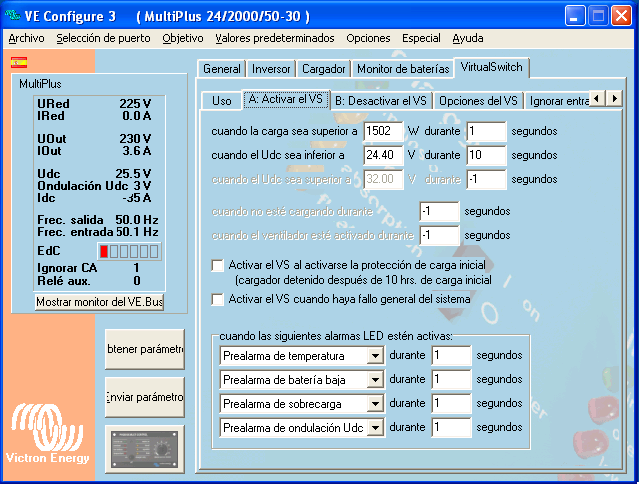The image size is (639, 484).
Task: Click the Udc lower 24.40 V field
Action: tap(383, 155)
